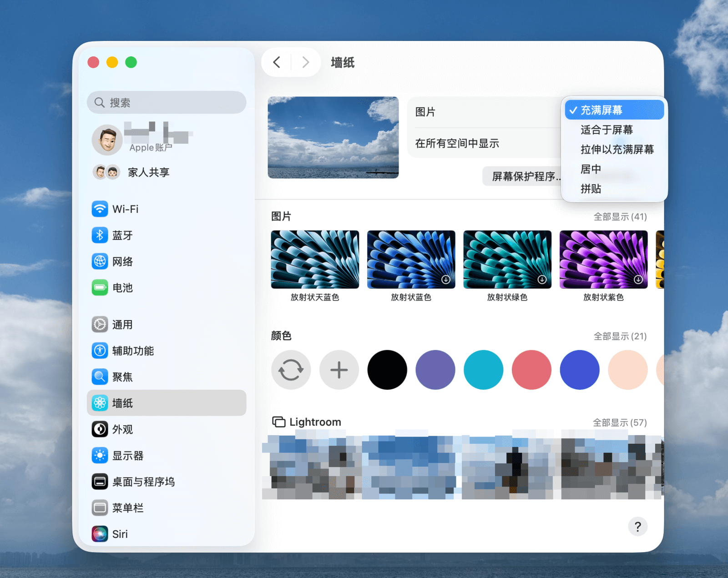Open the 电池 (Battery) settings

(122, 288)
